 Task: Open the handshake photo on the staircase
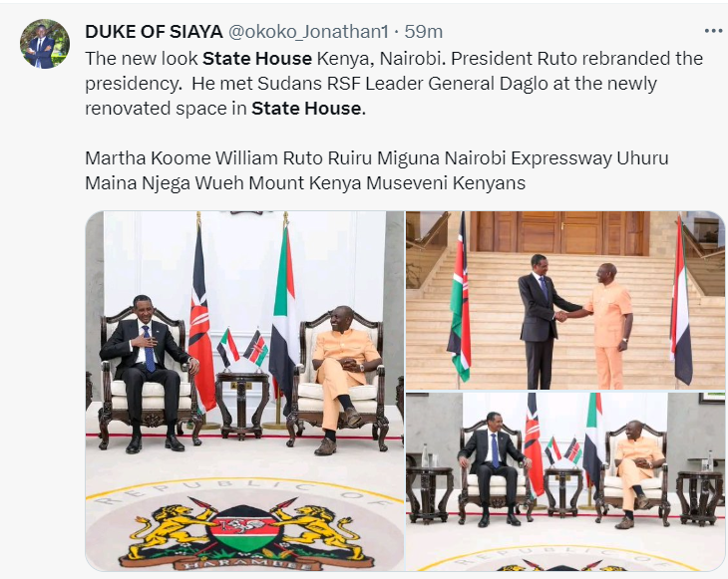[565, 299]
